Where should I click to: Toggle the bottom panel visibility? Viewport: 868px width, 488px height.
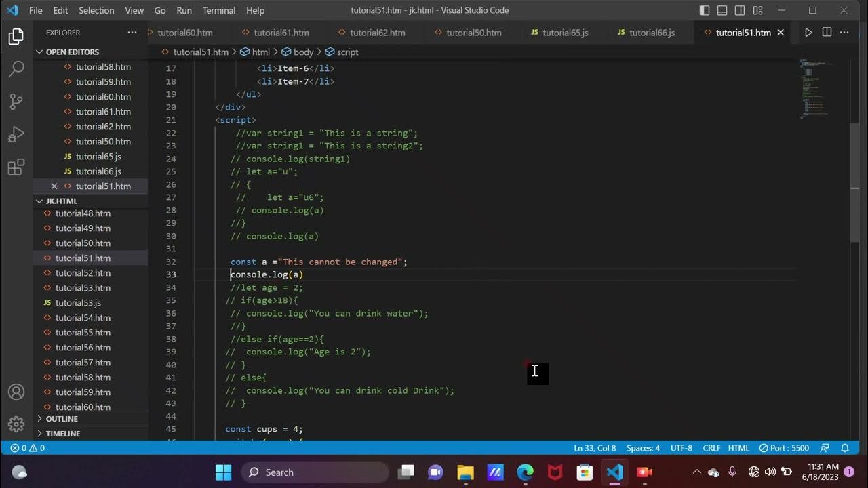click(x=722, y=10)
